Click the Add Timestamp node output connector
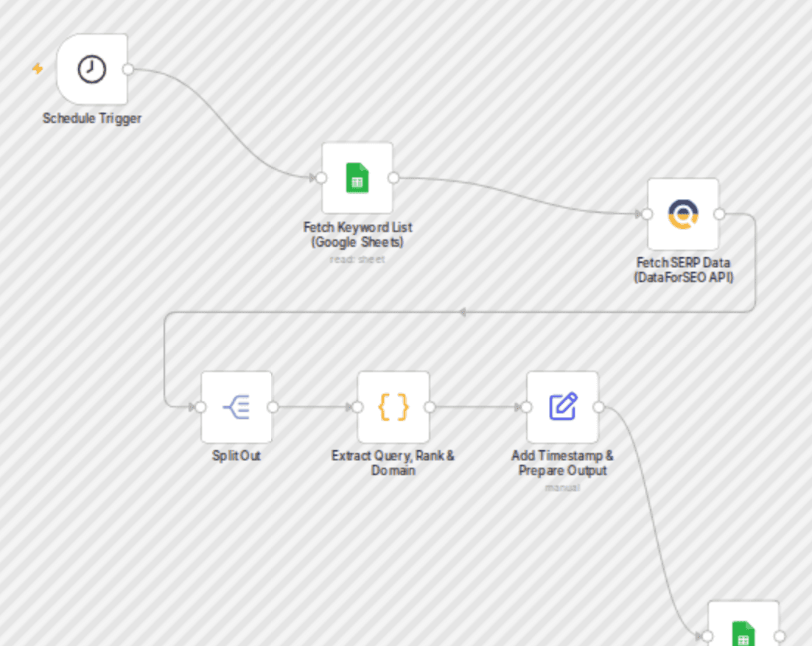 598,407
